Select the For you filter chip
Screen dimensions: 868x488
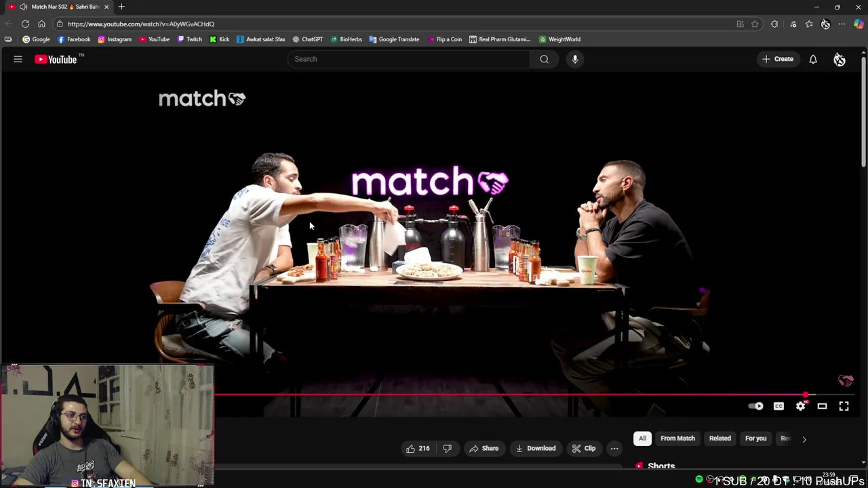click(x=755, y=439)
